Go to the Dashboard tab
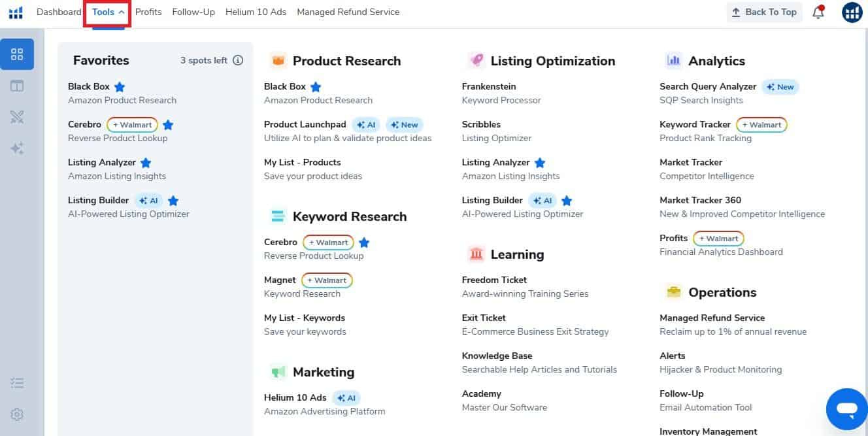 (x=59, y=12)
